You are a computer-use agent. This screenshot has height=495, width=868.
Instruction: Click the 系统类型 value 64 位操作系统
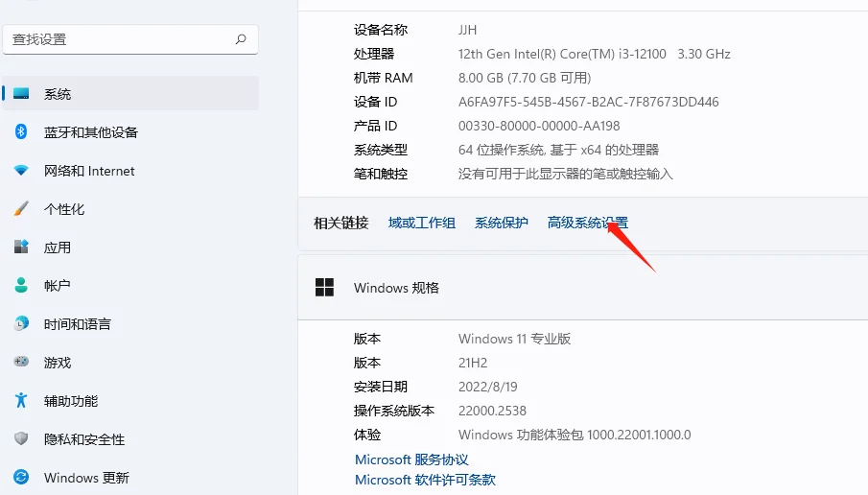[558, 150]
